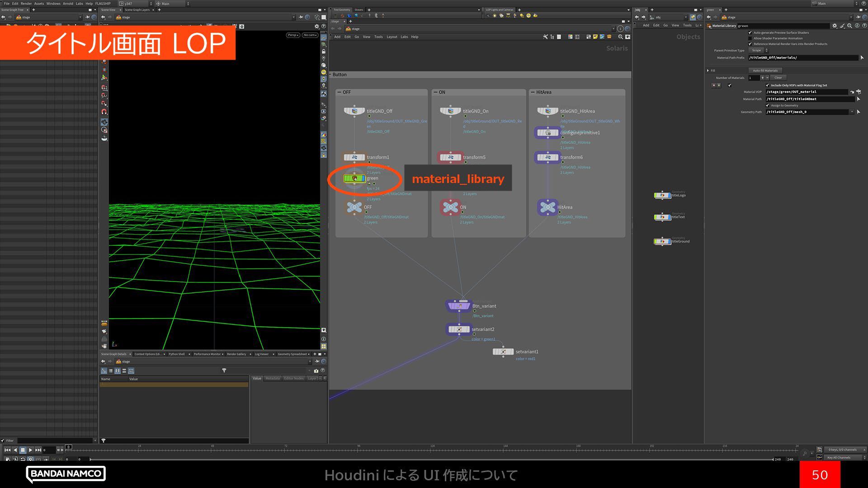The image size is (868, 488).
Task: Switch to the Python Shell tab
Action: point(176,354)
